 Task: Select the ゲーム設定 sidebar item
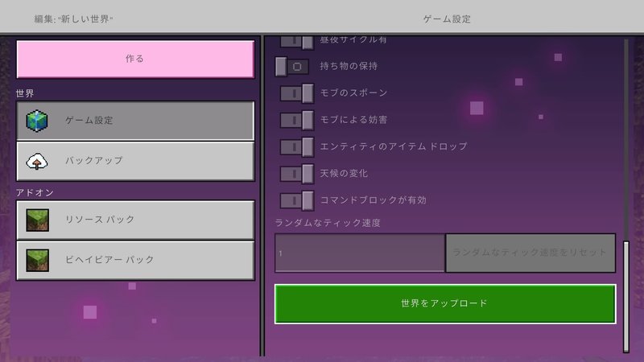[x=135, y=121]
